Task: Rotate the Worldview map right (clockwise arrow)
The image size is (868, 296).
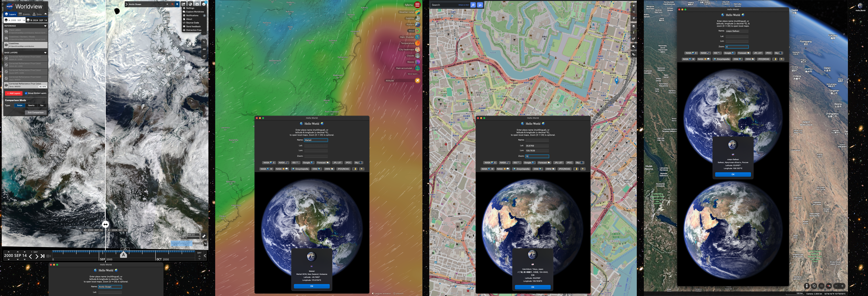Action: (x=204, y=56)
